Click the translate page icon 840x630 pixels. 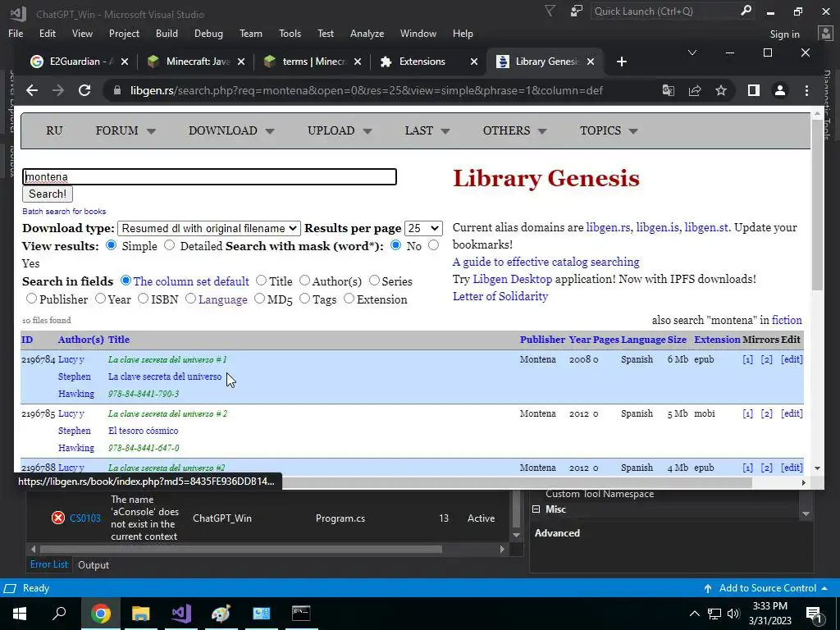(x=668, y=90)
